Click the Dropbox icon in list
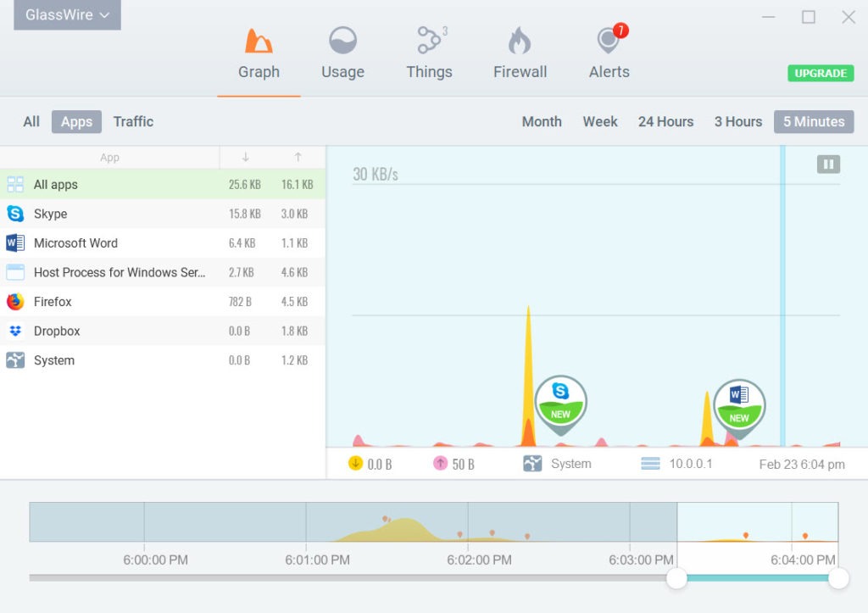 click(x=15, y=332)
